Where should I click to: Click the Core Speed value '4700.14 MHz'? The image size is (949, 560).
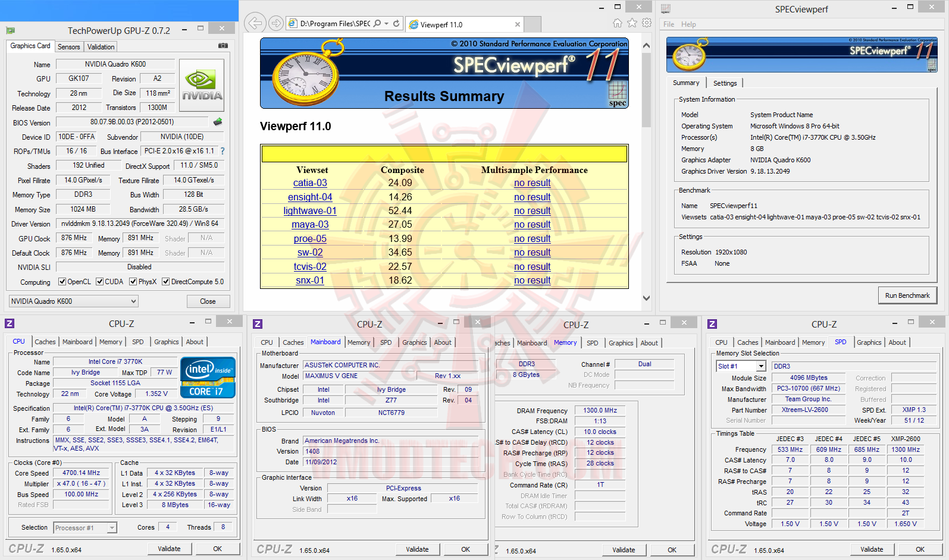(81, 473)
